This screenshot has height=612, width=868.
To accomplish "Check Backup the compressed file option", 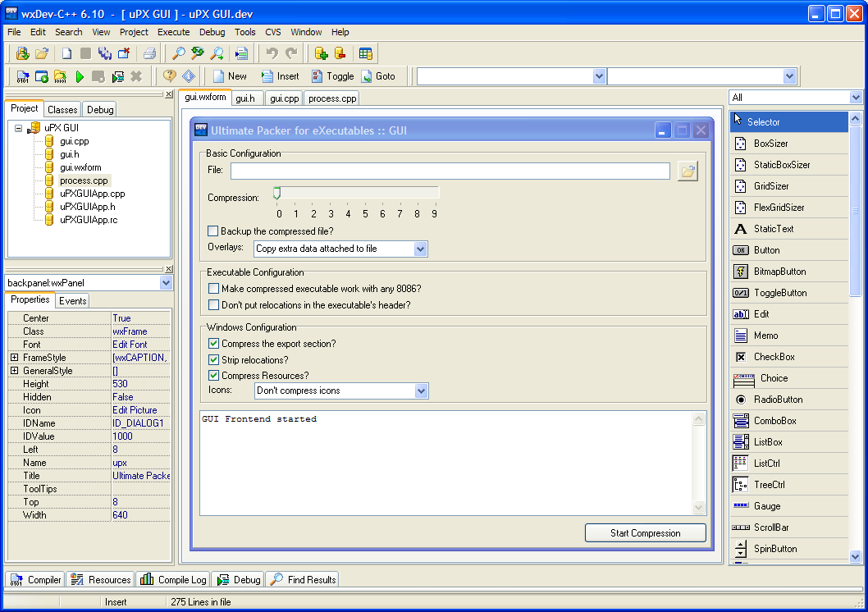I will click(x=213, y=231).
